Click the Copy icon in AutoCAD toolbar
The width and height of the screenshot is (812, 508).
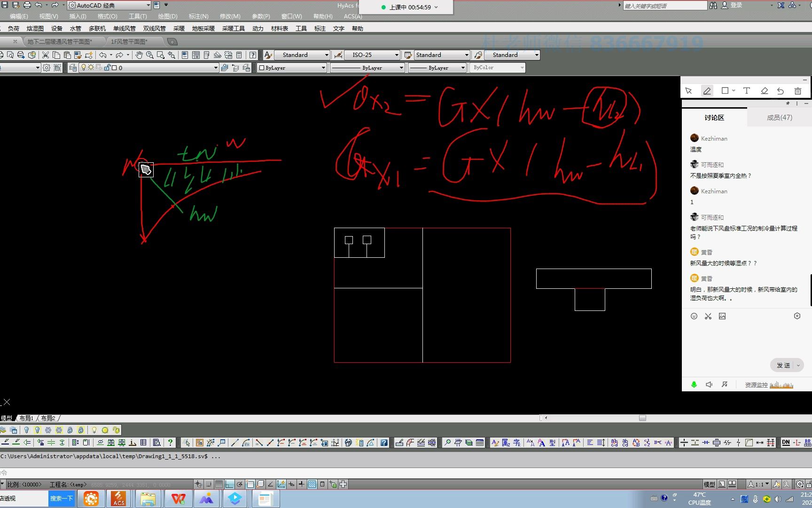tap(56, 55)
